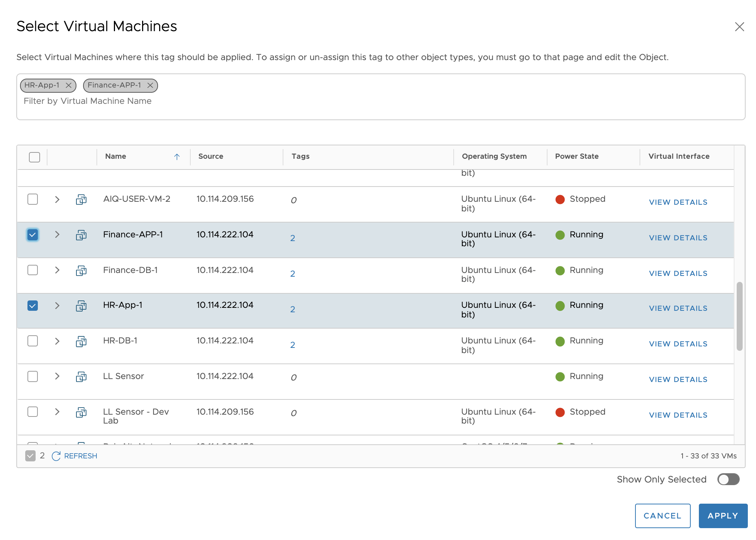Image resolution: width=756 pixels, height=540 pixels.
Task: Click the Finance-DB-1 name cell
Action: 130,270
